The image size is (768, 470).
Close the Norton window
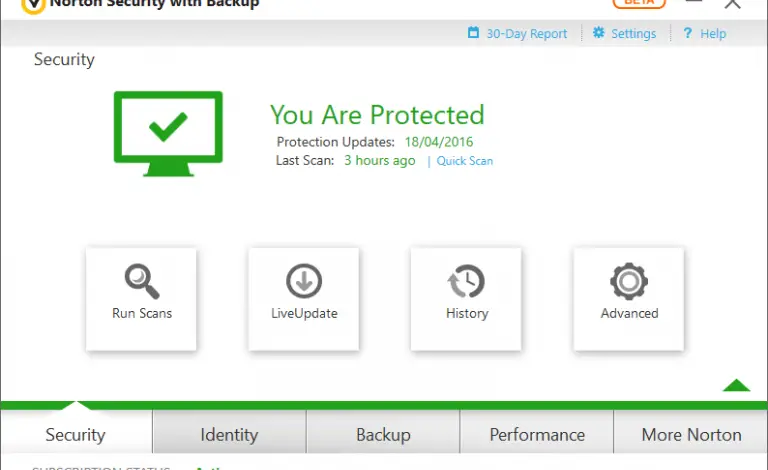pos(733,4)
